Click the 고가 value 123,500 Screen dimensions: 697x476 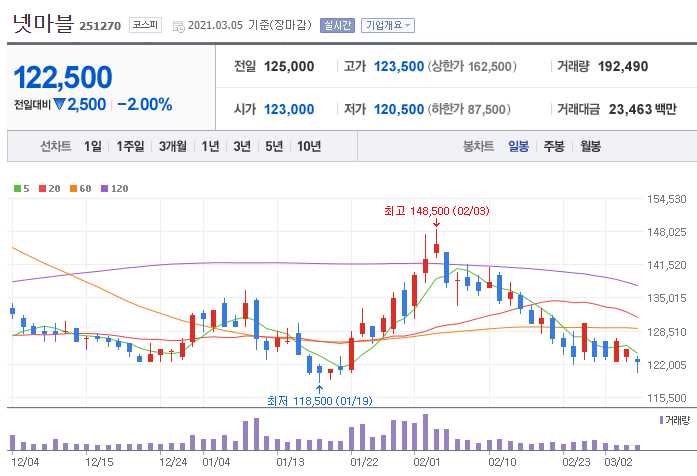pos(399,67)
